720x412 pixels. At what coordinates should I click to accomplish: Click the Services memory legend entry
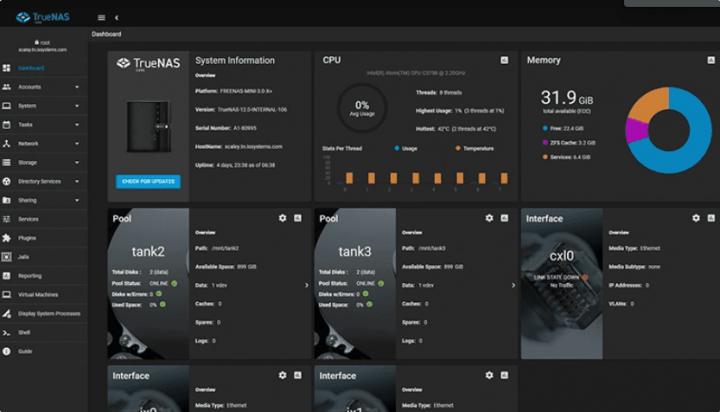pyautogui.click(x=567, y=157)
